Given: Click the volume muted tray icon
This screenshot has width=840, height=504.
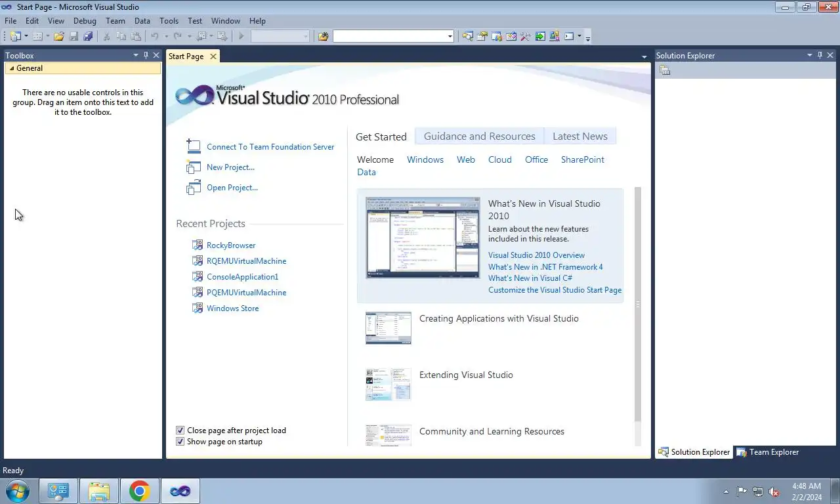Looking at the screenshot, I should click(x=774, y=492).
